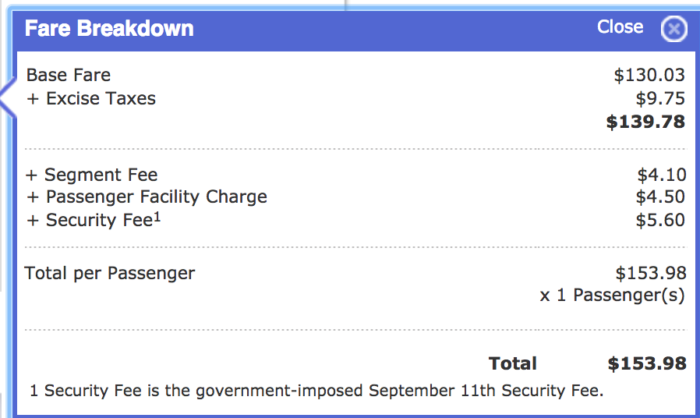Viewport: 700px width, 418px height.
Task: Click the bold Total label
Action: point(512,364)
